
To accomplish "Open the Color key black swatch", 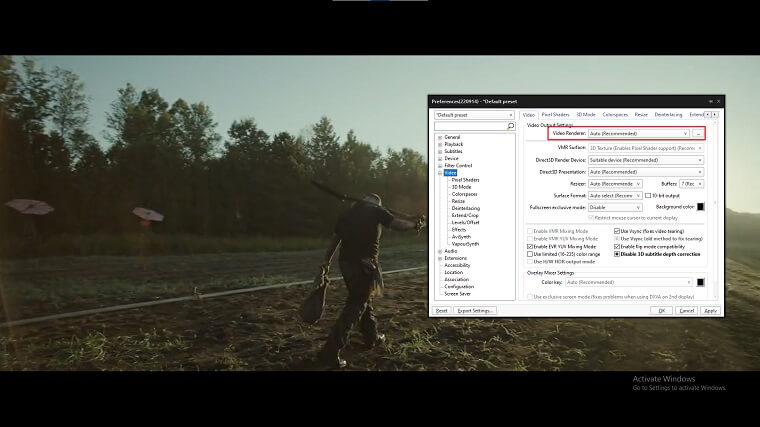I will pos(700,282).
